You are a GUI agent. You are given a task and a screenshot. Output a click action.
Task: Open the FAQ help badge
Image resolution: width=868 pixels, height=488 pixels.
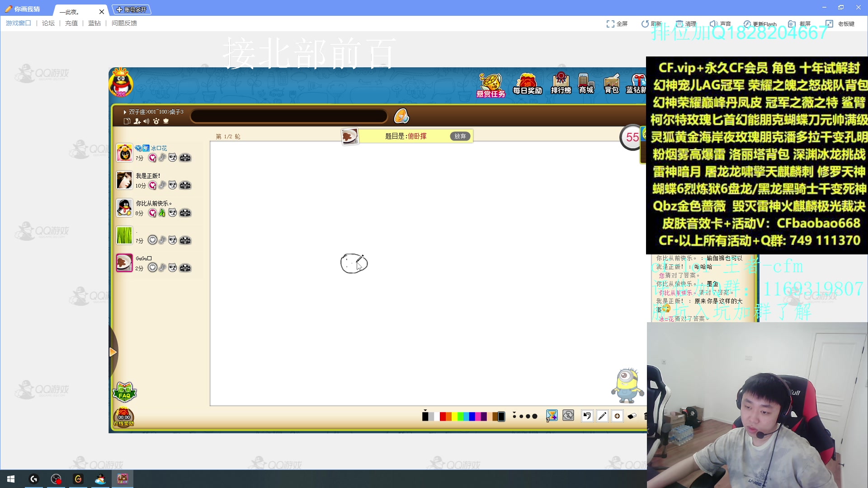[124, 392]
